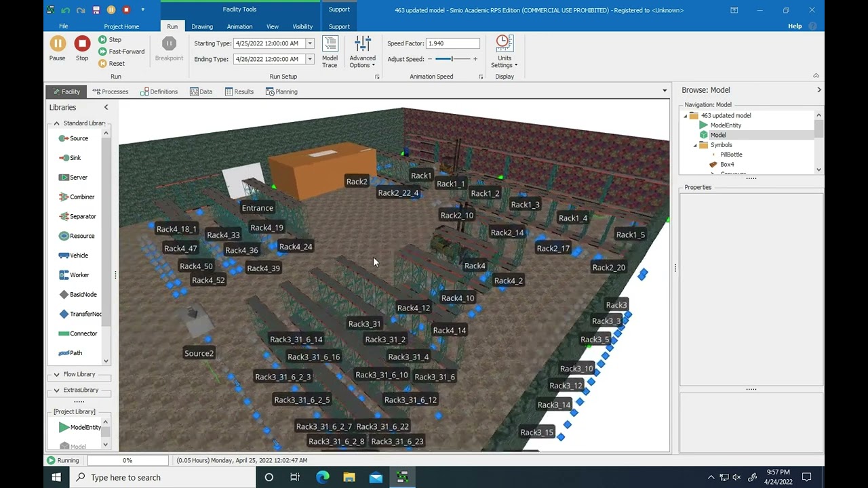This screenshot has width=868, height=488.
Task: Open Windows Start menu
Action: (x=56, y=477)
